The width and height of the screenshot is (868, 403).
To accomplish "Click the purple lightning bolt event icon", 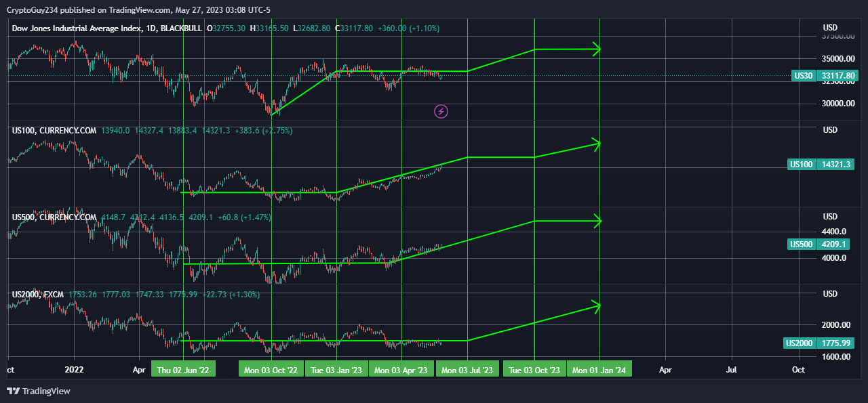I will (x=441, y=111).
